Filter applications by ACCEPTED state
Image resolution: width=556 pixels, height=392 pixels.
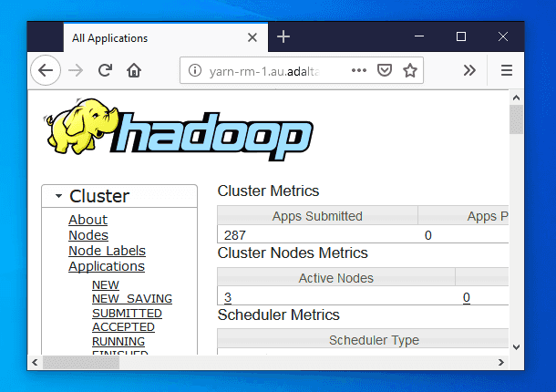point(123,327)
